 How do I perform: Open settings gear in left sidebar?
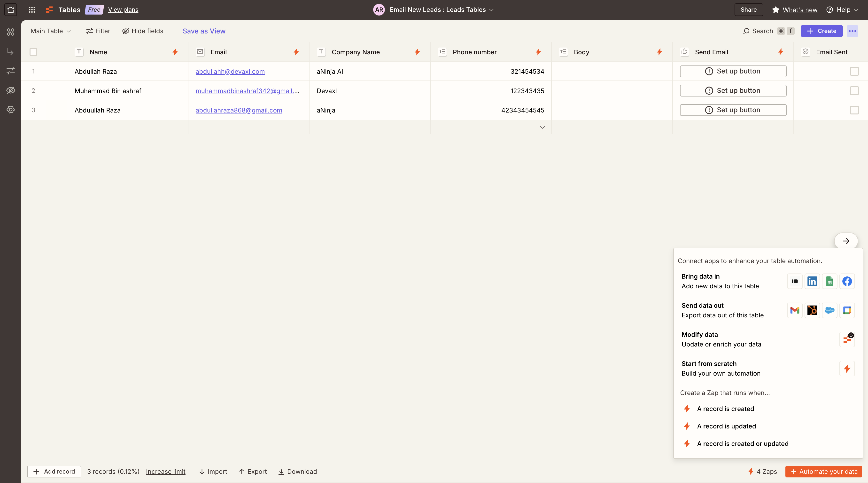coord(10,110)
